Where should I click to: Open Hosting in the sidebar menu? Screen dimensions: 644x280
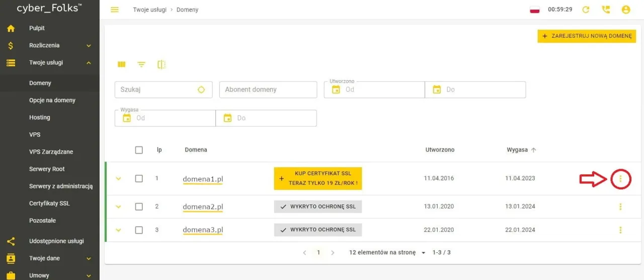(40, 117)
